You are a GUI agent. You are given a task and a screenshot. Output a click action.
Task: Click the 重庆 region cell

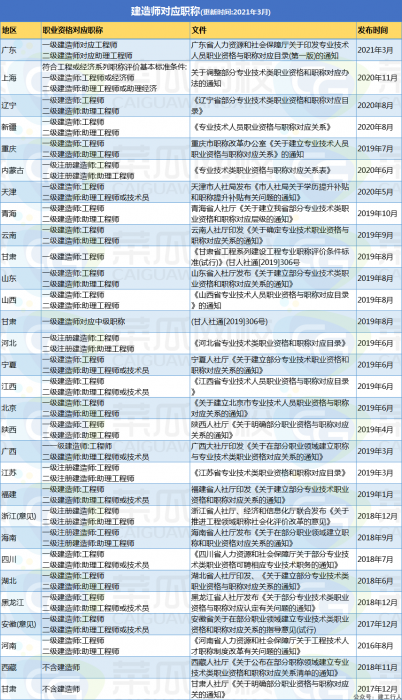pos(21,149)
